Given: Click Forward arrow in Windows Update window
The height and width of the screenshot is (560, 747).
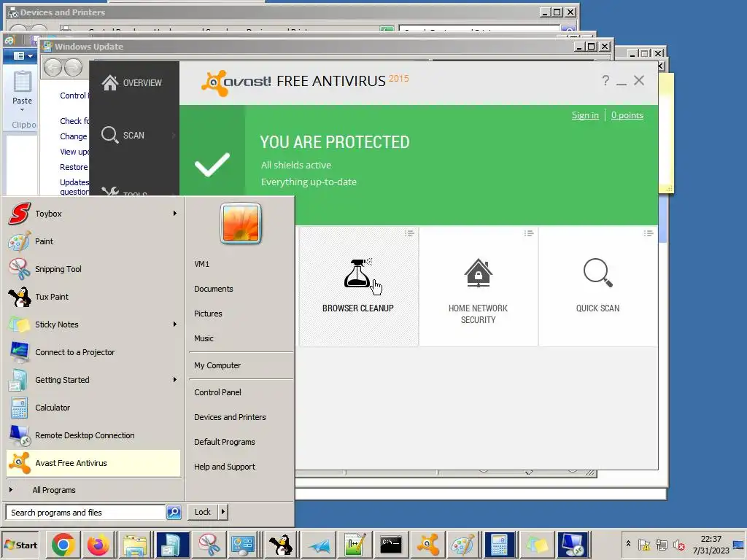Looking at the screenshot, I should (74, 68).
